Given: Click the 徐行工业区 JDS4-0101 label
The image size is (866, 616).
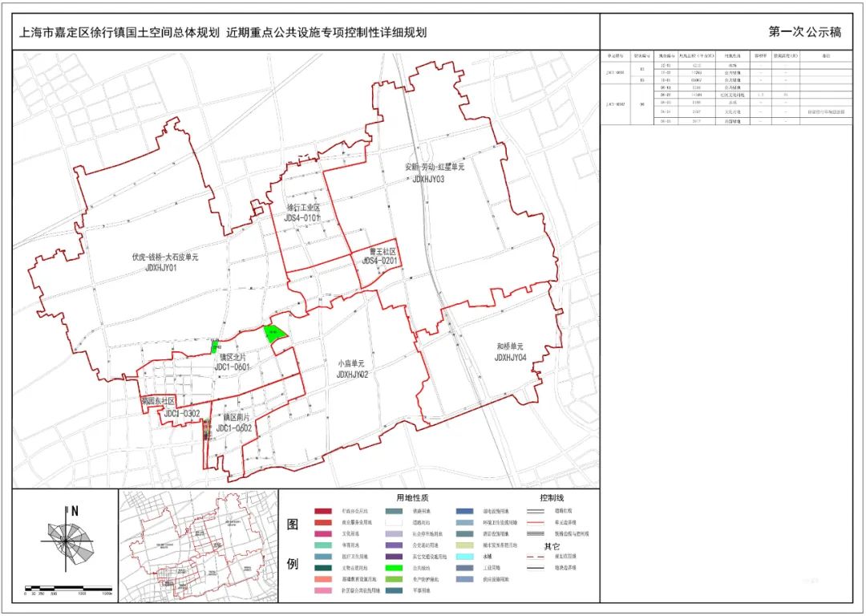Looking at the screenshot, I should point(302,213).
